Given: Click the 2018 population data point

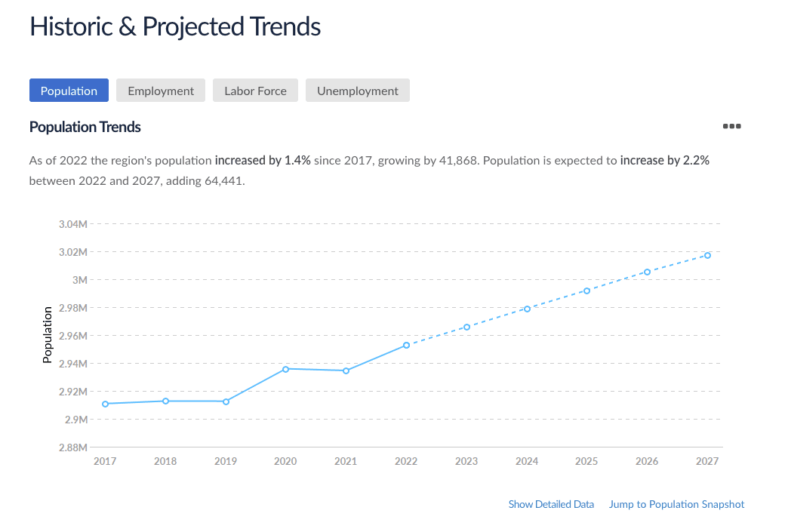Looking at the screenshot, I should coord(165,401).
